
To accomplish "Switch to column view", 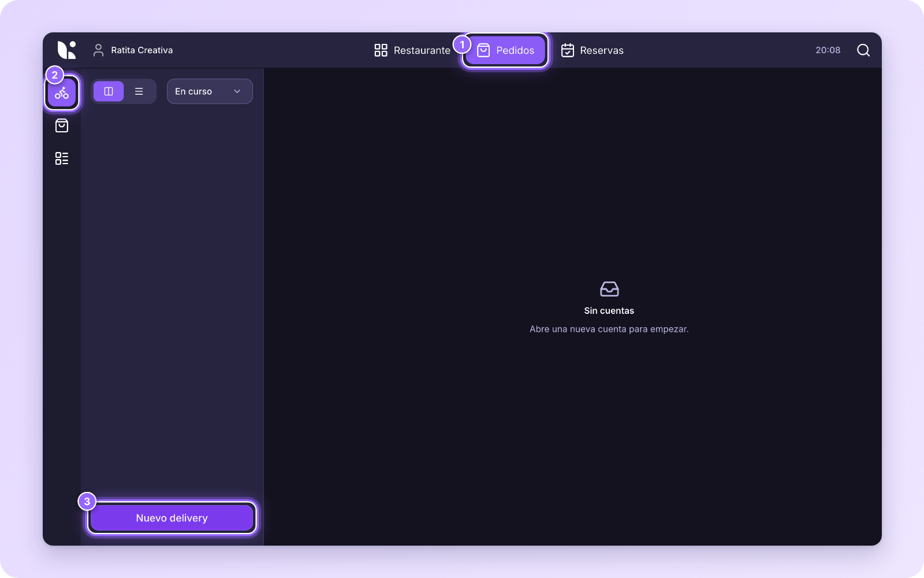I will (x=109, y=91).
